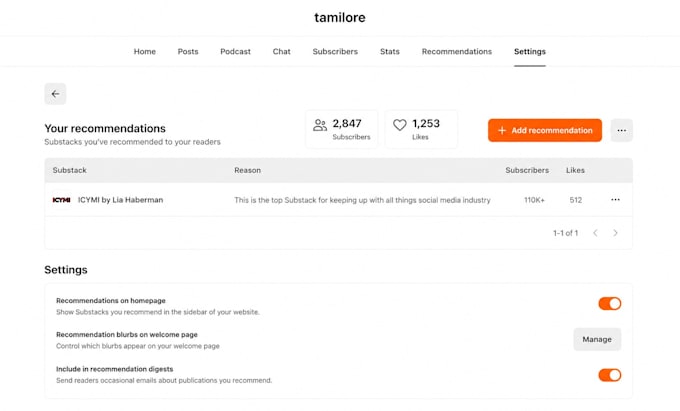Click the Subscribers column header
Screen dimensions: 680x411
pyautogui.click(x=527, y=170)
